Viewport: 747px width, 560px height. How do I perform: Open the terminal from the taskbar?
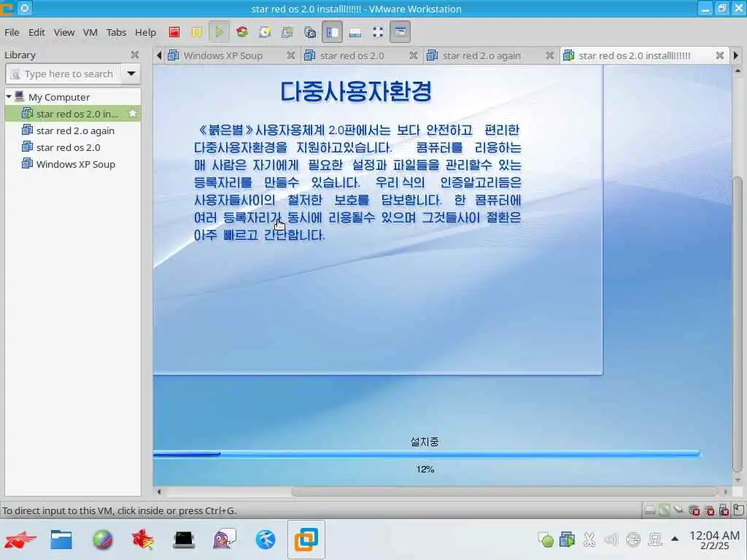point(184,540)
